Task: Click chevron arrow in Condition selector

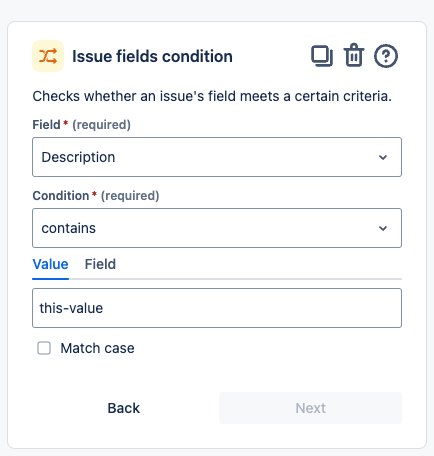Action: click(x=383, y=228)
